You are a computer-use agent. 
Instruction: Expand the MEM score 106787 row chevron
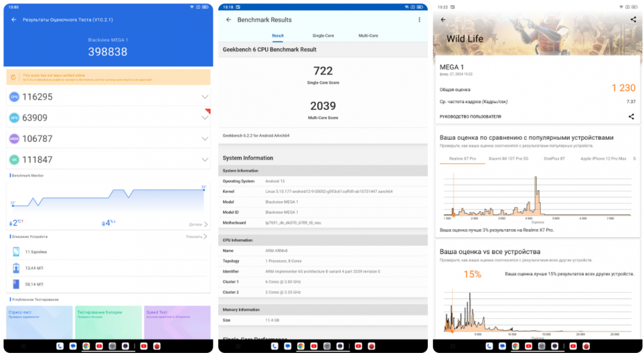pyautogui.click(x=204, y=138)
